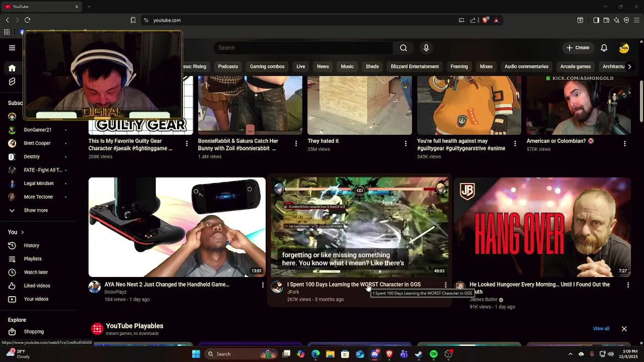The width and height of the screenshot is (644, 362).
Task: Open the Windows Start button
Action: [x=196, y=354]
